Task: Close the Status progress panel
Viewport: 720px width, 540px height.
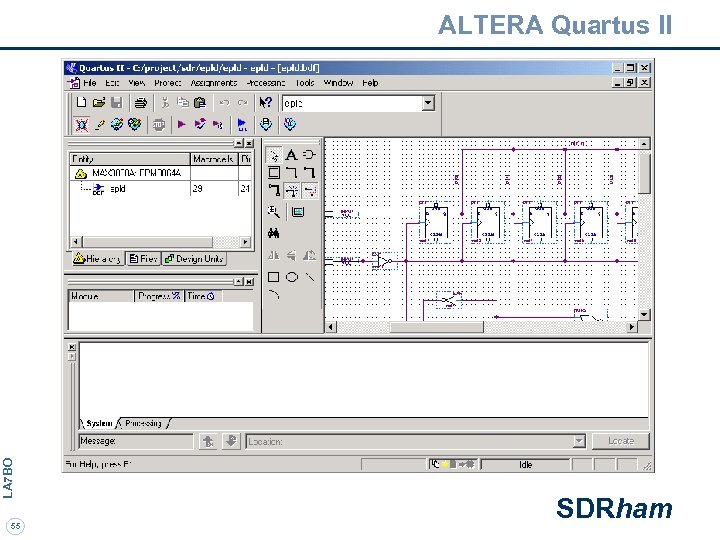Action: pos(248,281)
